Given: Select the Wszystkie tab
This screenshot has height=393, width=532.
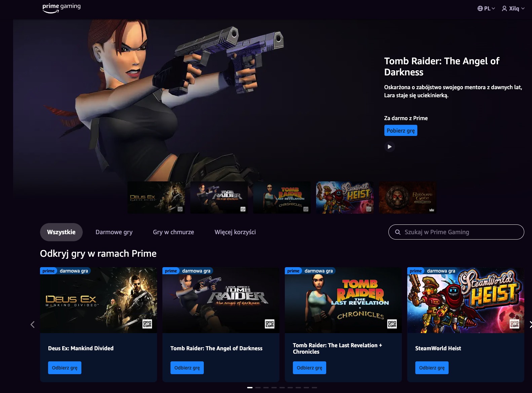Looking at the screenshot, I should coord(61,232).
